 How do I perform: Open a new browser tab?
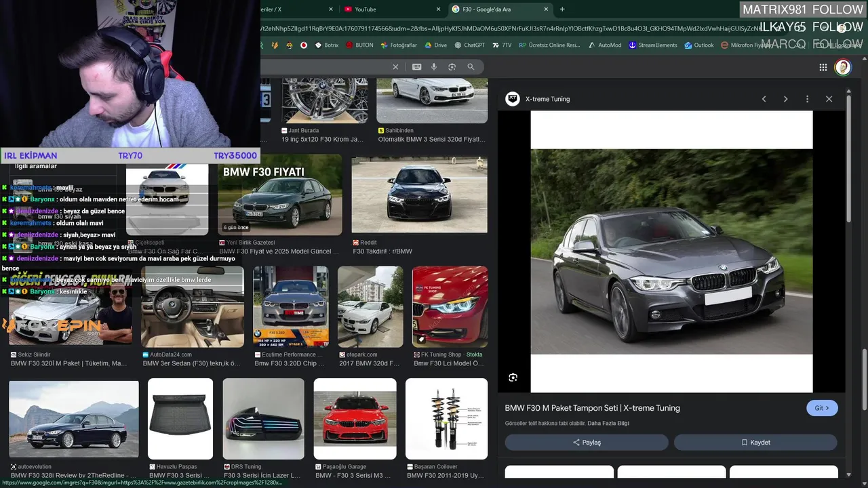pyautogui.click(x=562, y=9)
